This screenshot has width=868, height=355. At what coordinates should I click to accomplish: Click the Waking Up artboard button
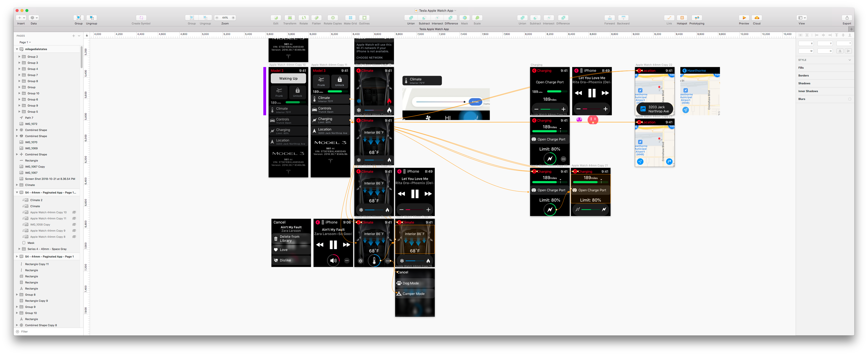[x=288, y=78]
